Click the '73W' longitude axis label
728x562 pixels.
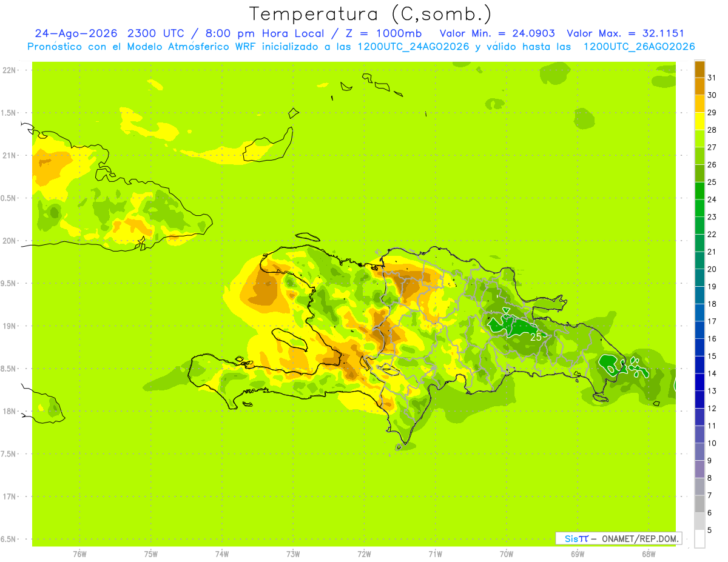(x=293, y=553)
